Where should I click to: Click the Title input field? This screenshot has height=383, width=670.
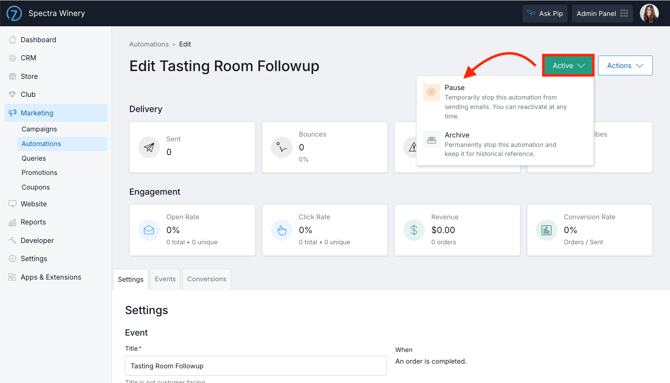[x=256, y=366]
